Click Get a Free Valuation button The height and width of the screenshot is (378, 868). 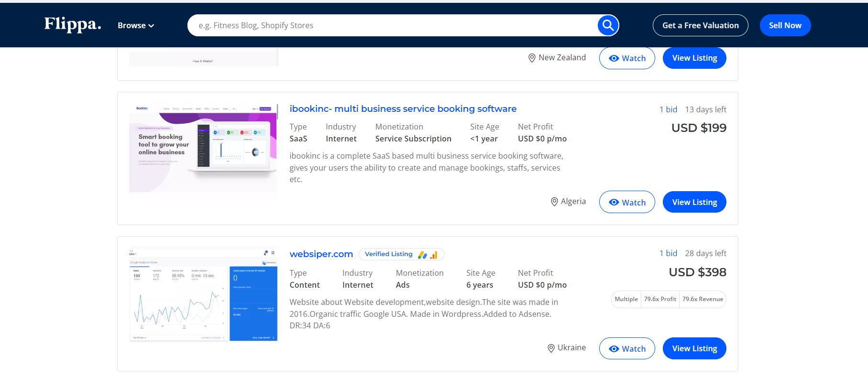(x=700, y=25)
